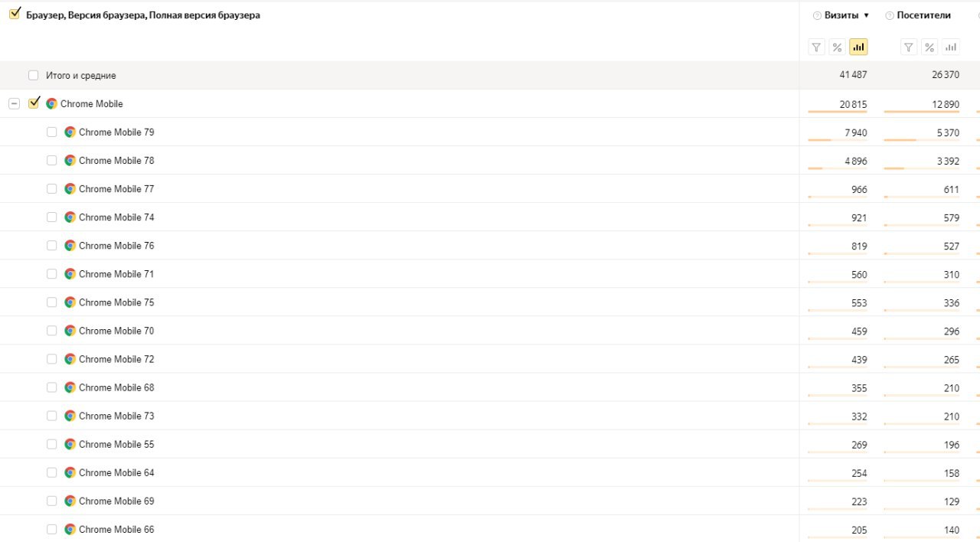Click total visits value 41 487

point(853,75)
